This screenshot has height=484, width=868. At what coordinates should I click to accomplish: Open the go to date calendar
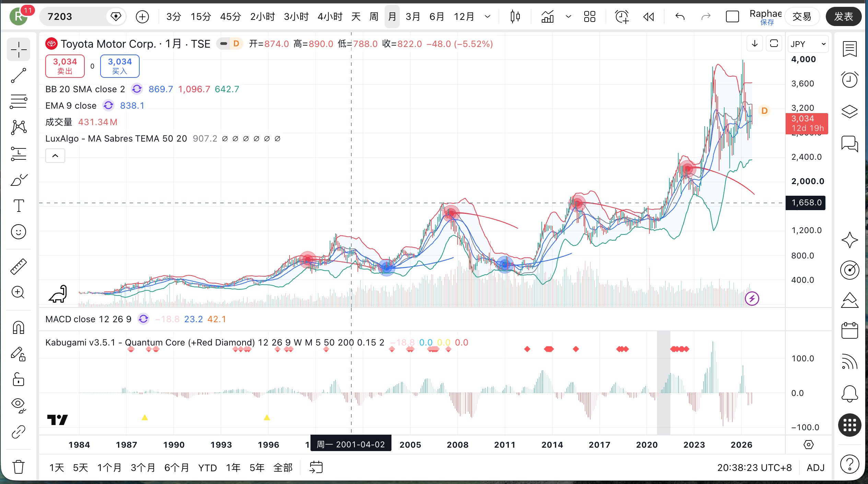[x=316, y=468]
